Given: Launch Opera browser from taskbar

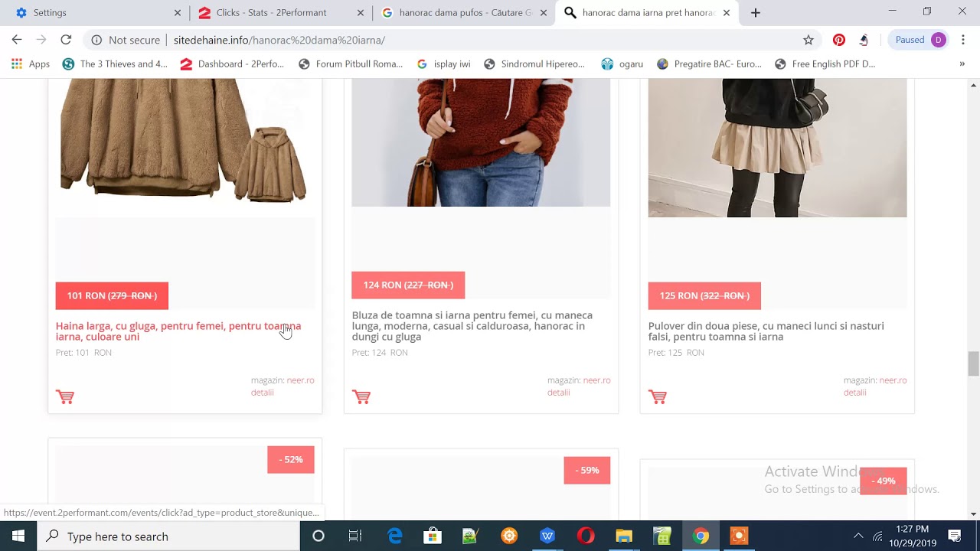Looking at the screenshot, I should [x=586, y=536].
